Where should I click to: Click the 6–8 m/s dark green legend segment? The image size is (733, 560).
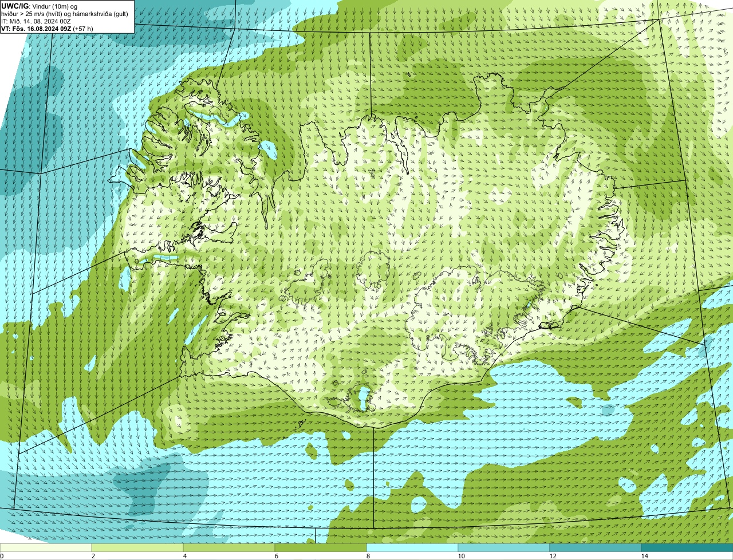coord(321,547)
